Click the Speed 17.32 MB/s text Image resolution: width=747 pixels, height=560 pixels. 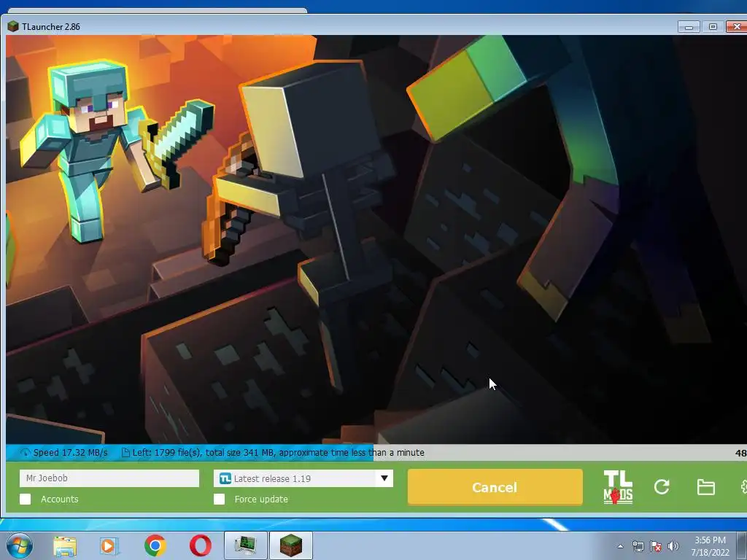click(x=71, y=452)
